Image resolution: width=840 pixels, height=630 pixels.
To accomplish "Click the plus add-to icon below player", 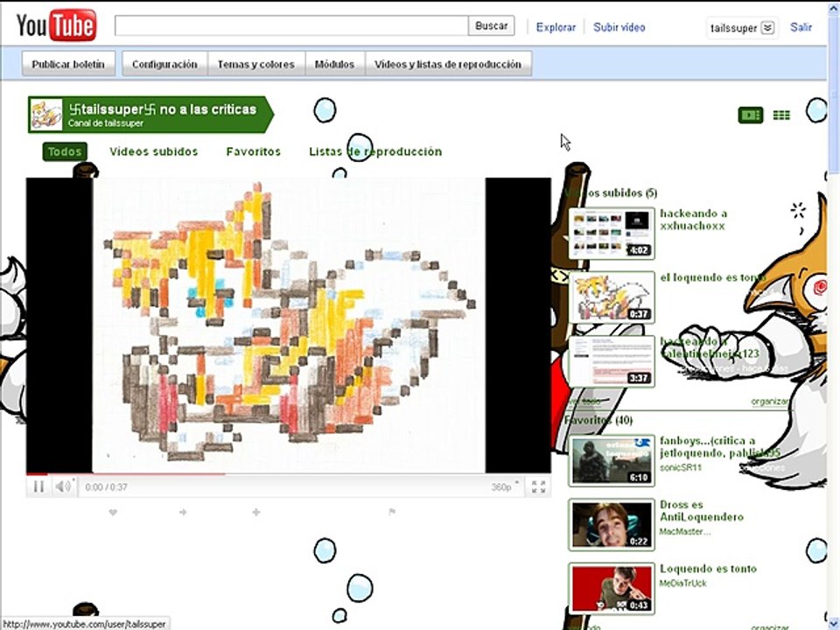I will coord(256,512).
